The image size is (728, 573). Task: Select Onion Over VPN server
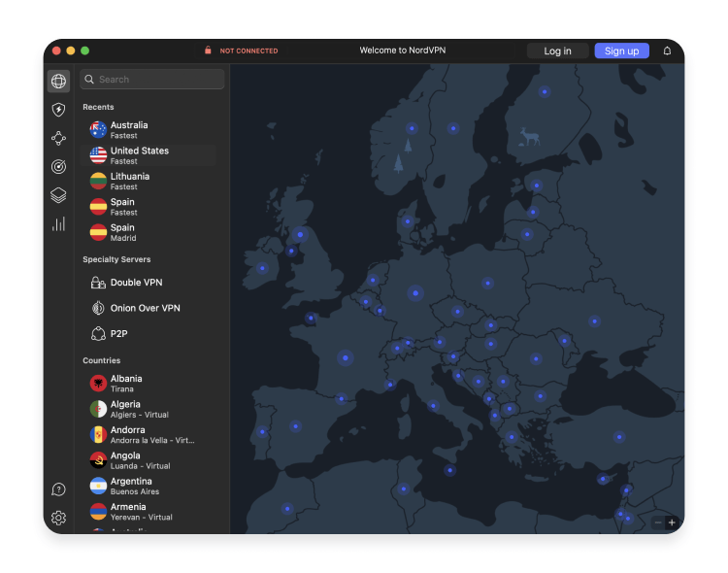pyautogui.click(x=145, y=308)
